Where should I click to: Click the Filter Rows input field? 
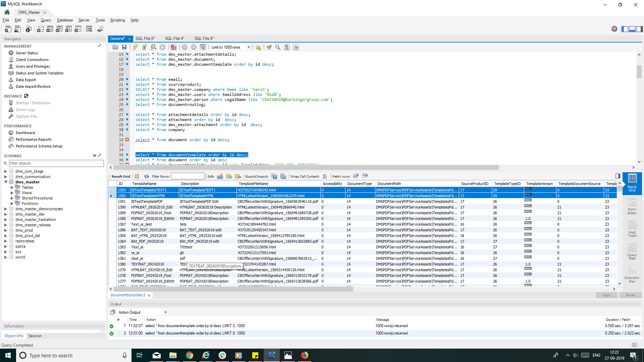coord(188,176)
